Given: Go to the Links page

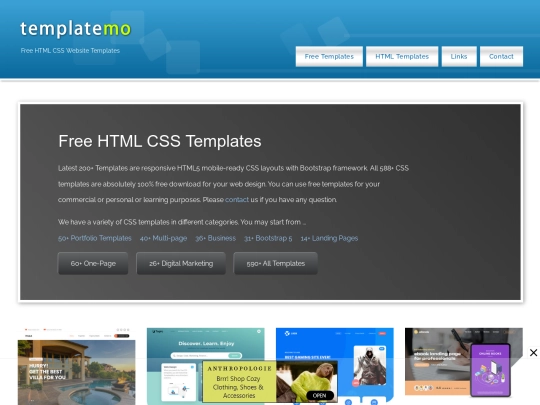Looking at the screenshot, I should 459,56.
